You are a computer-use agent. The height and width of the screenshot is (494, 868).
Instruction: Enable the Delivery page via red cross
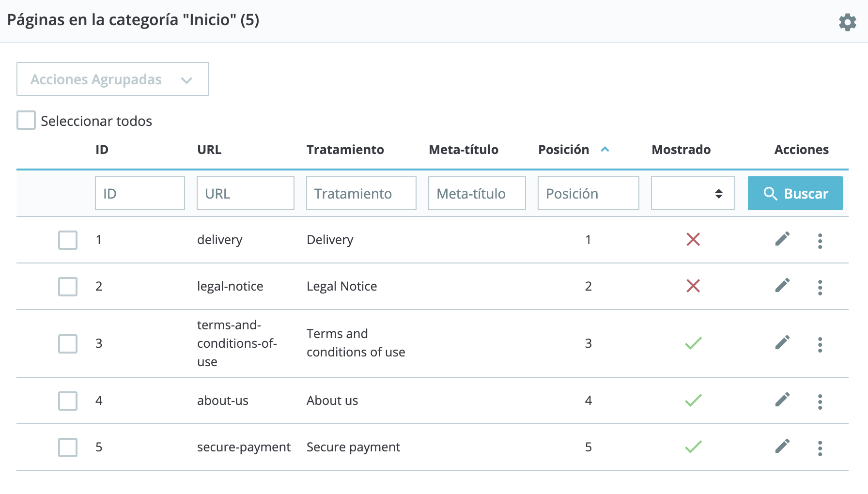click(x=693, y=239)
